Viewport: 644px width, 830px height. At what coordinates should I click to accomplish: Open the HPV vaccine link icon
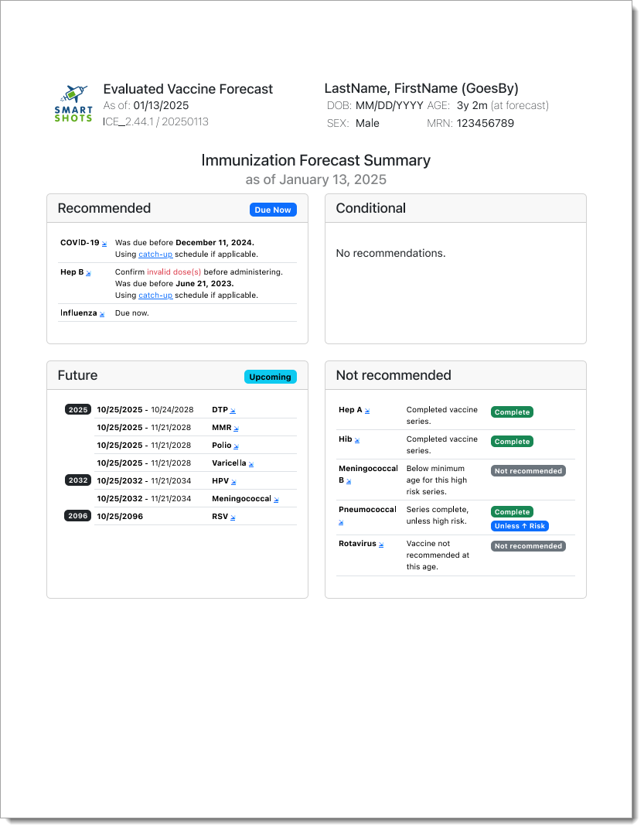coord(236,482)
